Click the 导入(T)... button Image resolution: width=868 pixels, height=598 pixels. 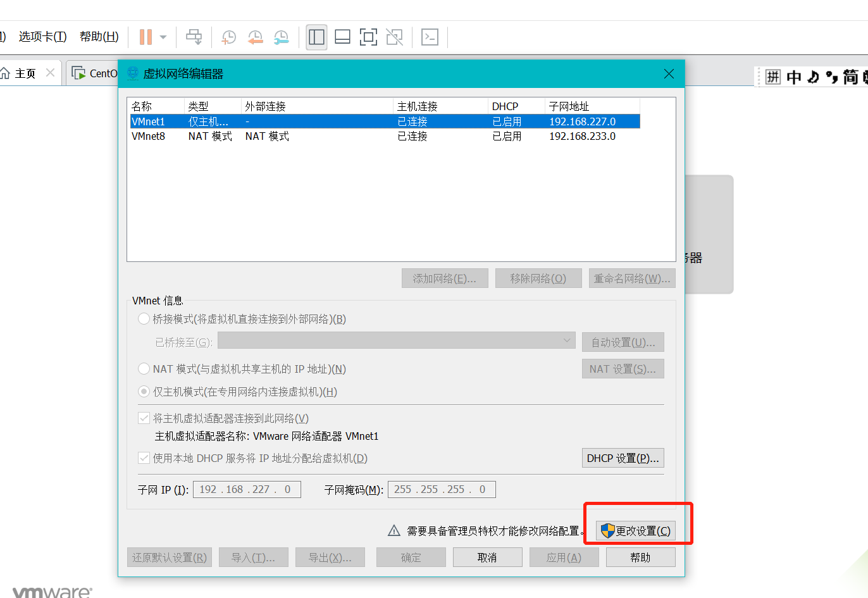click(x=254, y=558)
